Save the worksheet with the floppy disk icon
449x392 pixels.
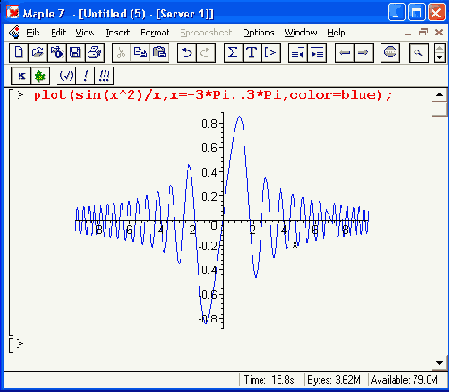coord(75,53)
